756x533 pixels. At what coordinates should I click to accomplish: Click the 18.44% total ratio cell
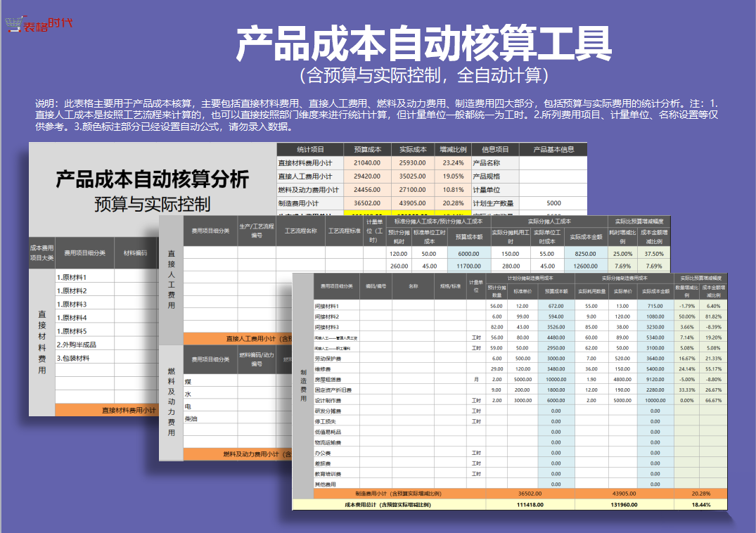click(700, 504)
